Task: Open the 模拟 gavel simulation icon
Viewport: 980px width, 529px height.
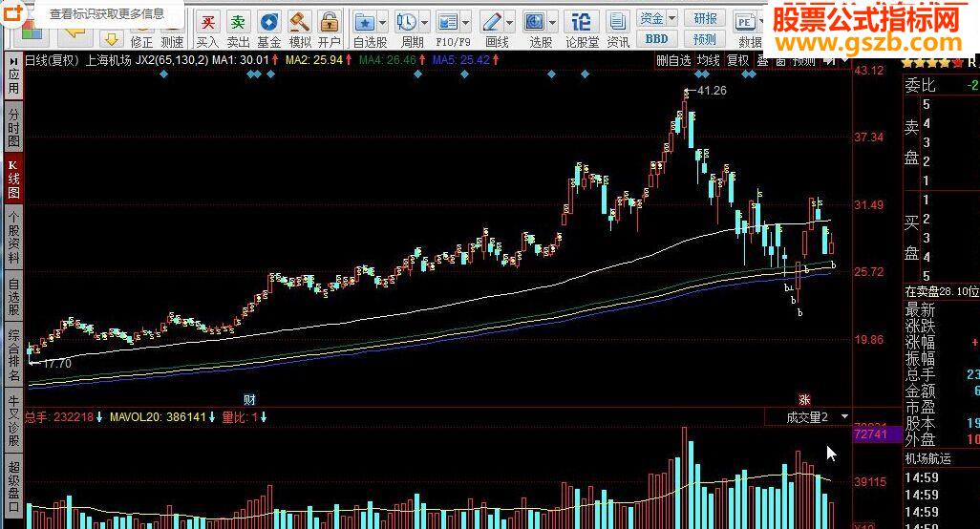Action: point(299,23)
